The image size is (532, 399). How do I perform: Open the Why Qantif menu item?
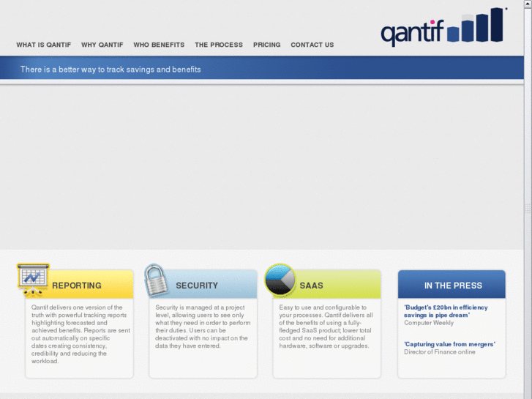click(102, 45)
